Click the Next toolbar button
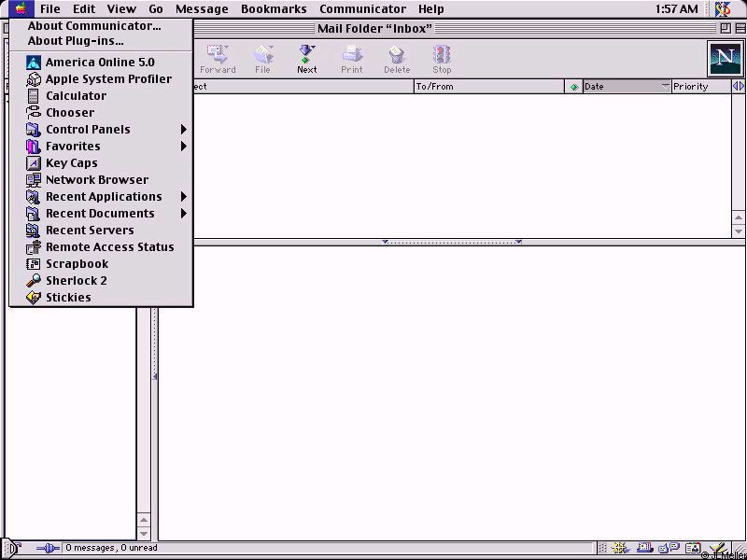 (307, 59)
